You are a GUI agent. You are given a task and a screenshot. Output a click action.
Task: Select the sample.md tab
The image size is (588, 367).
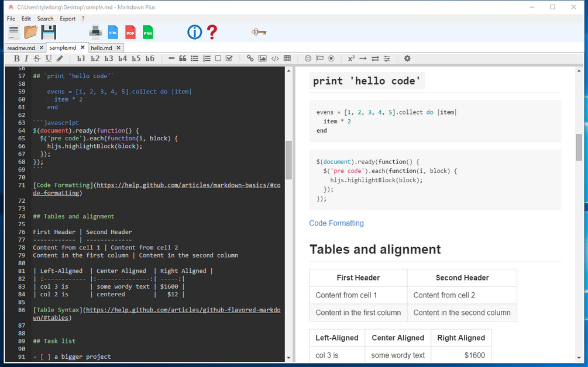click(63, 47)
